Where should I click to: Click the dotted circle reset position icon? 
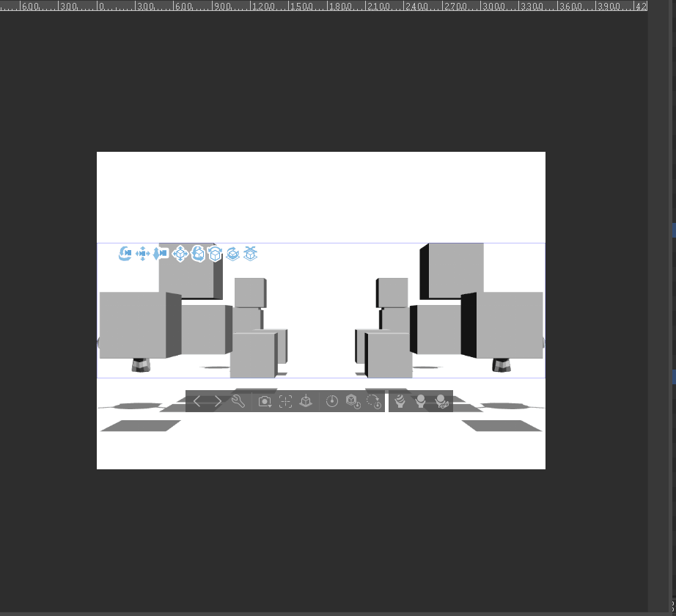(x=374, y=401)
